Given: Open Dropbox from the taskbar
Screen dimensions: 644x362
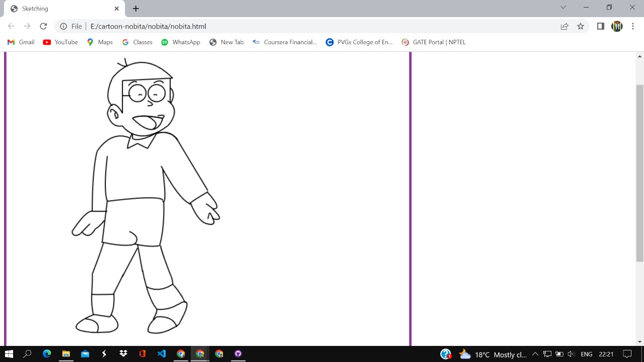Looking at the screenshot, I should pos(123,354).
